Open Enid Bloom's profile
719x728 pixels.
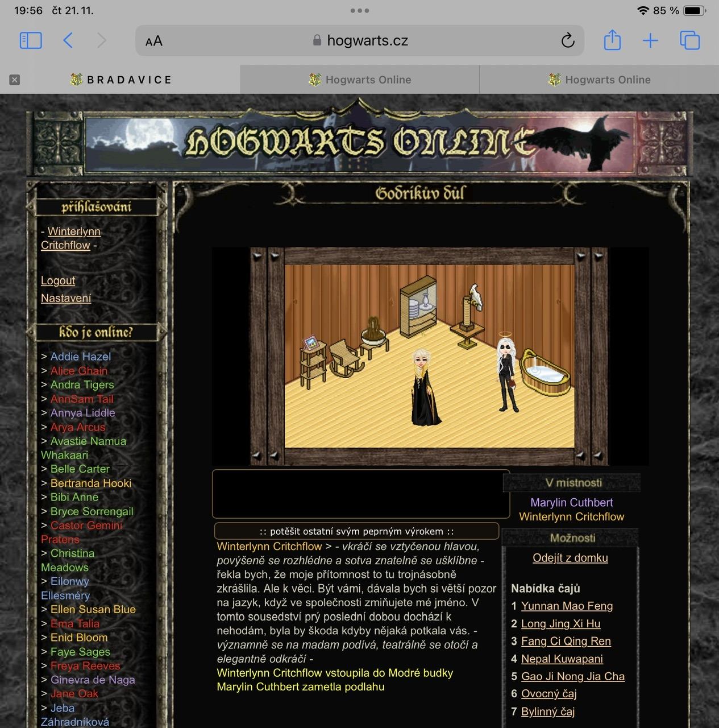pyautogui.click(x=79, y=638)
